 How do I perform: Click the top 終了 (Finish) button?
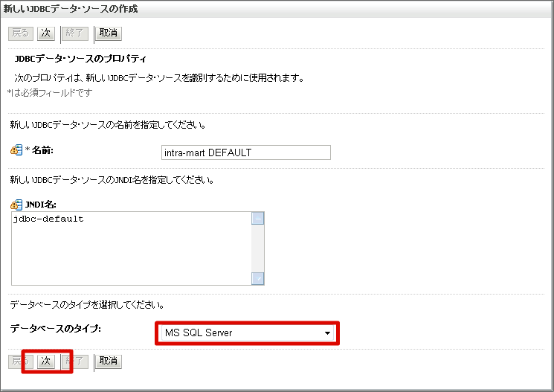tap(75, 33)
